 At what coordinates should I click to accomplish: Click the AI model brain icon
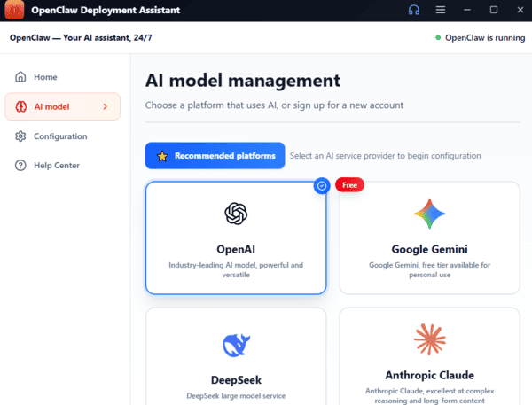[x=21, y=106]
